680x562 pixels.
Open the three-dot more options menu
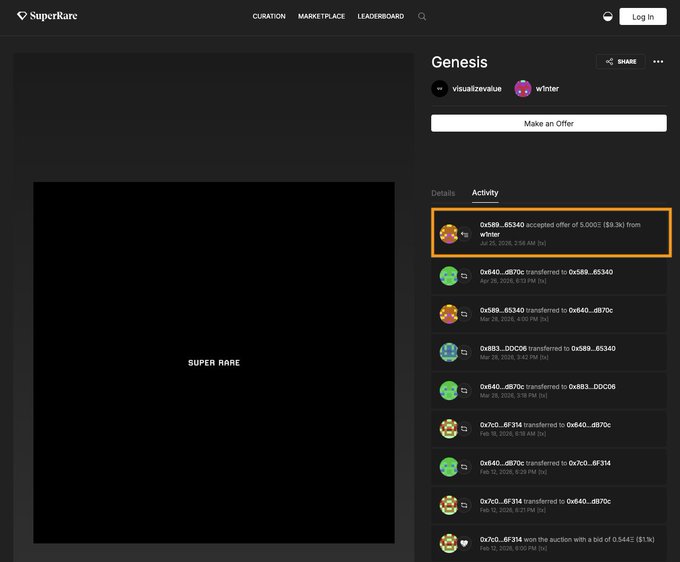pos(658,62)
